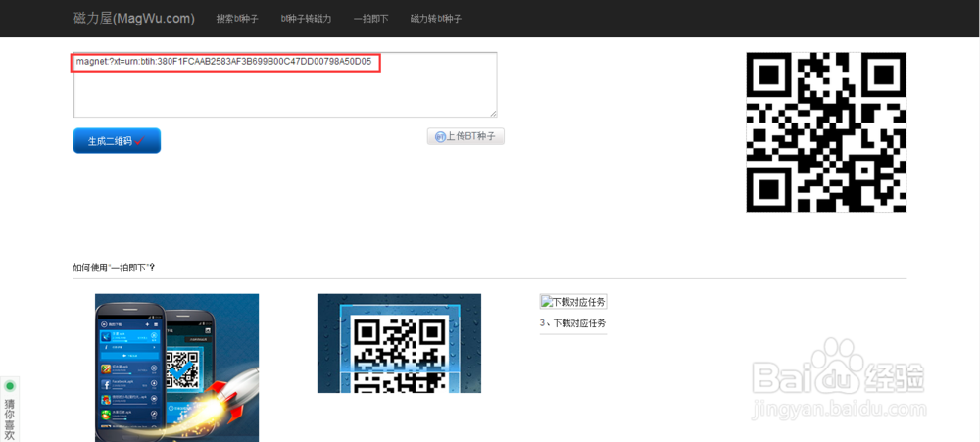Select the text 3、下载对应任务
The image size is (980, 442).
tap(572, 323)
